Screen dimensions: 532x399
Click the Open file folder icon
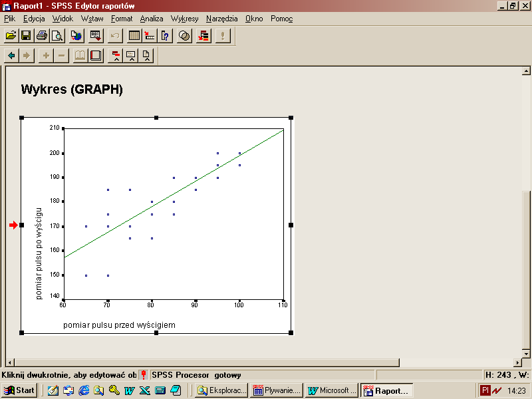[x=11, y=35]
